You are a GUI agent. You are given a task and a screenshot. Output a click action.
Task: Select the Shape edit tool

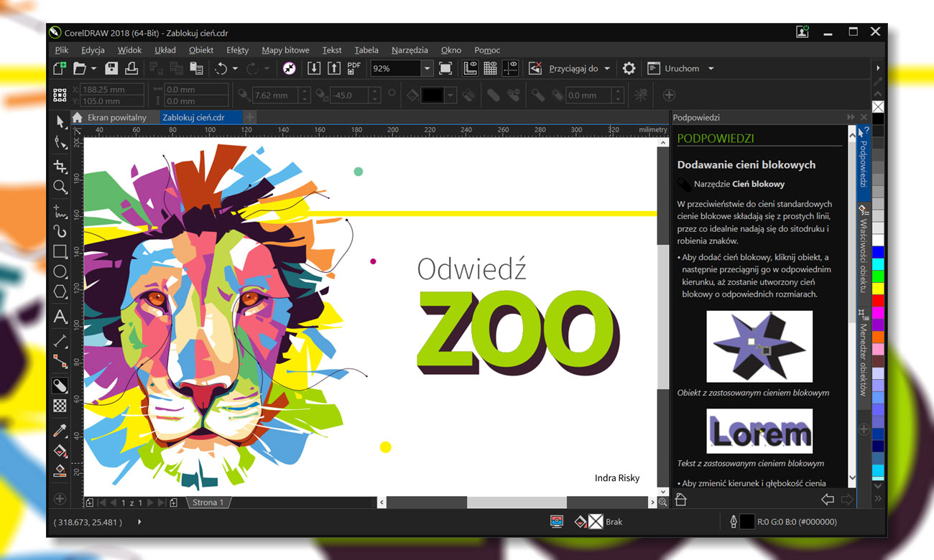60,144
